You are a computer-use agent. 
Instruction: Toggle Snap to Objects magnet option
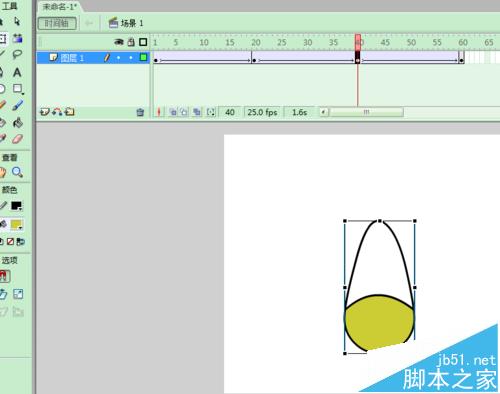[4, 276]
